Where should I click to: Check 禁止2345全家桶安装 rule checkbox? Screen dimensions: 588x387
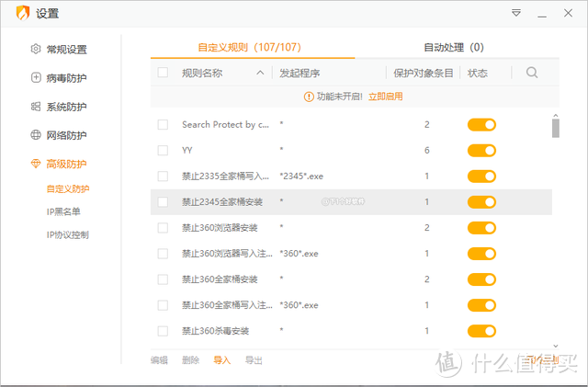[x=163, y=202]
